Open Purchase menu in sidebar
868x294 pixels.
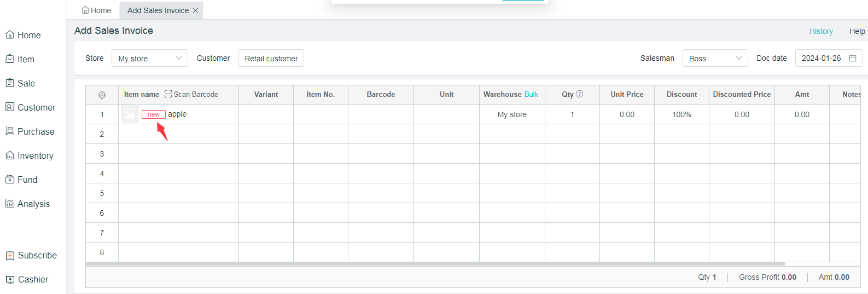(x=30, y=131)
